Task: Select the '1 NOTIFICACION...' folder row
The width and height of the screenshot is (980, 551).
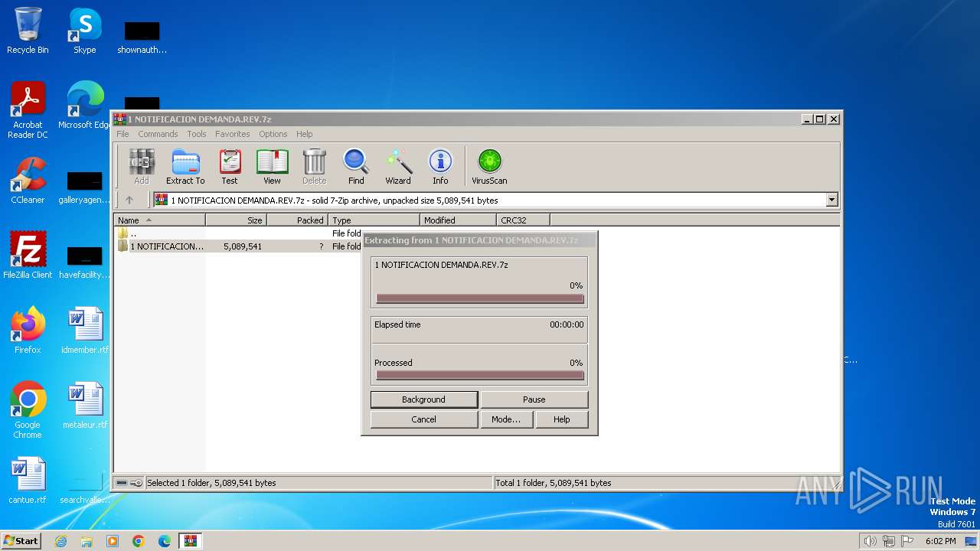Action: click(237, 246)
